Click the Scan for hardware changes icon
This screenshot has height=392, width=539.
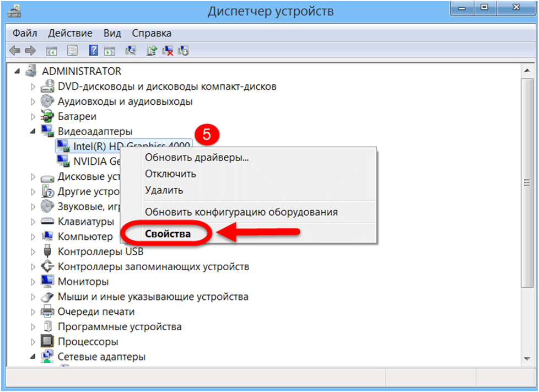[x=131, y=51]
